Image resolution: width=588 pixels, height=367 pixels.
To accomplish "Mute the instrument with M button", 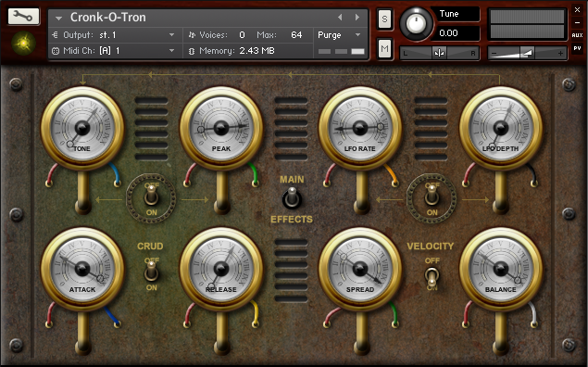I will pyautogui.click(x=384, y=49).
